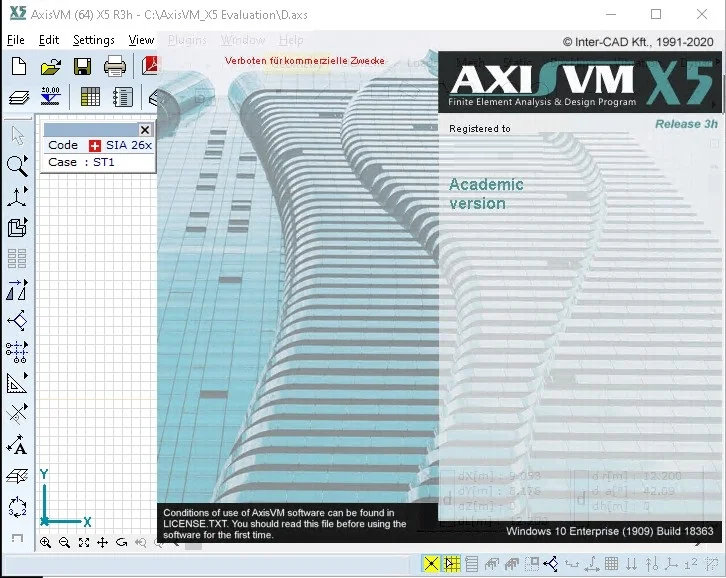Open the table browser grid icon

pos(90,97)
